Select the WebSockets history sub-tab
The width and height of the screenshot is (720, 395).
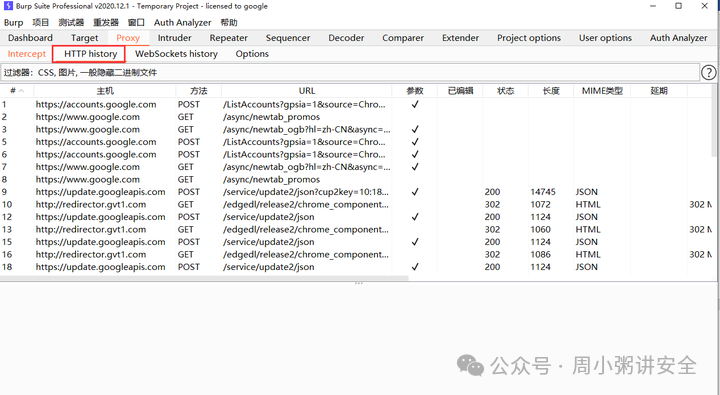(x=176, y=54)
